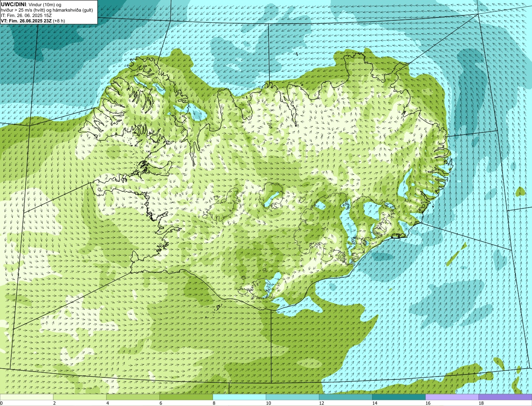Click the '12' scale label
The image size is (532, 406).
point(322,403)
